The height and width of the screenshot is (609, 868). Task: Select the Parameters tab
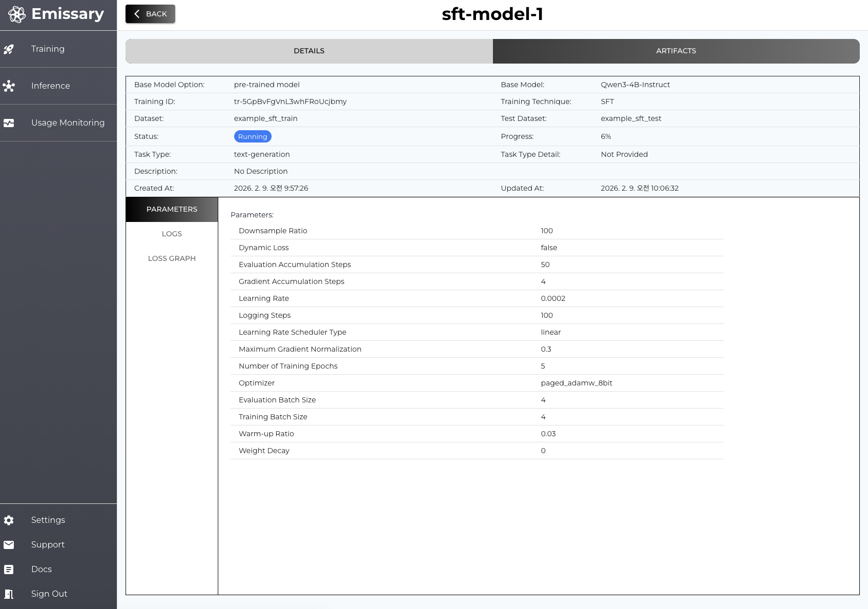(172, 209)
